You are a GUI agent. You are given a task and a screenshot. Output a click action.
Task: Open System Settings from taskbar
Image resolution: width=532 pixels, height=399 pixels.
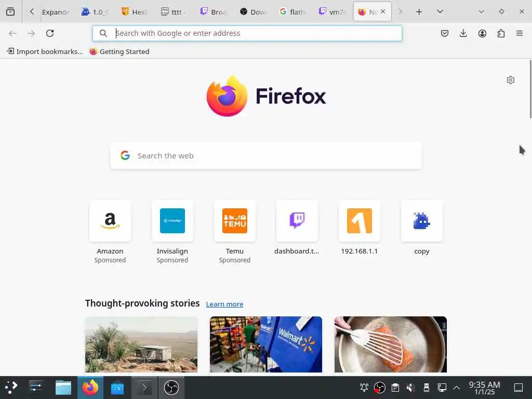[x=36, y=388]
